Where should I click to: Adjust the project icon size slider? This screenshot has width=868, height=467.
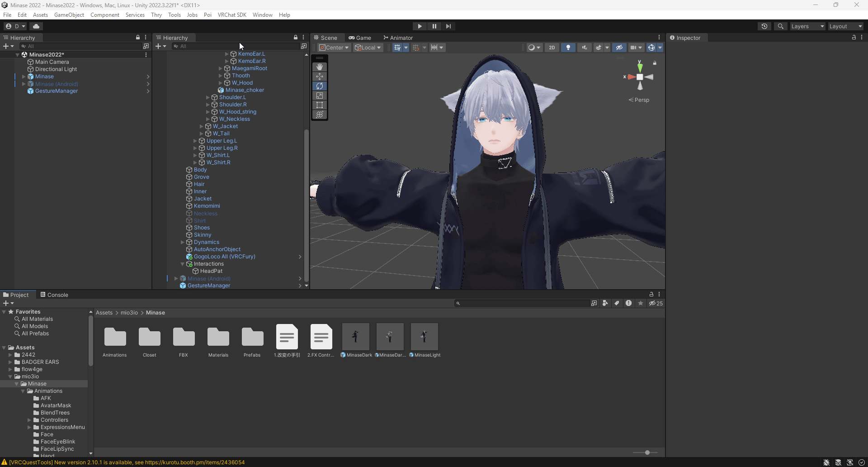[x=647, y=453]
